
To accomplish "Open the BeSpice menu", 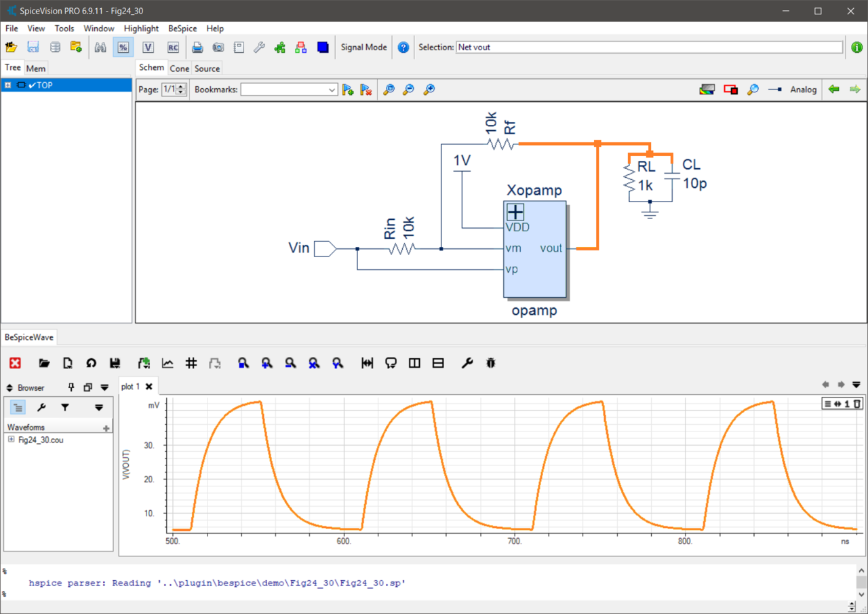I will [182, 28].
